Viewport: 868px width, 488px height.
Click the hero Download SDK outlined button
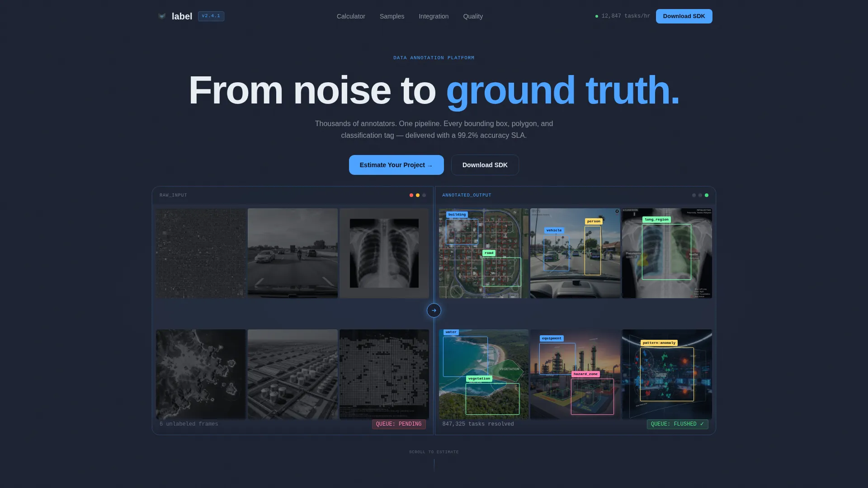pos(485,165)
